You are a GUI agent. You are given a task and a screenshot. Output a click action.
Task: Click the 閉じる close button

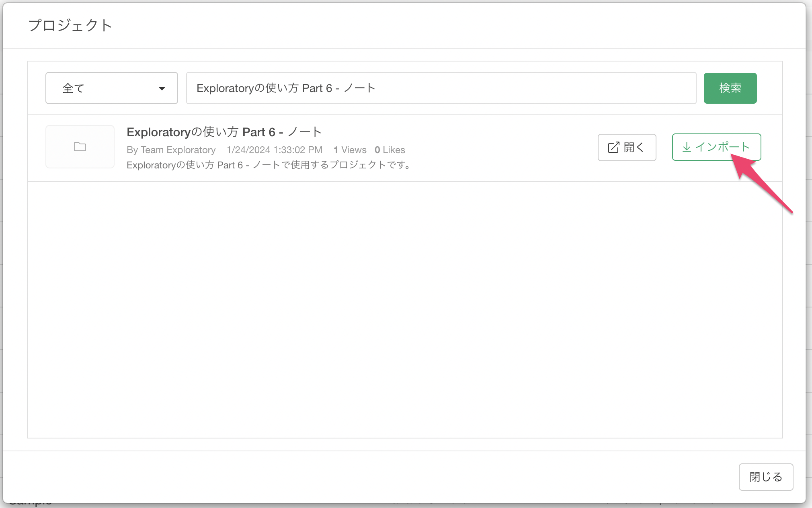766,477
